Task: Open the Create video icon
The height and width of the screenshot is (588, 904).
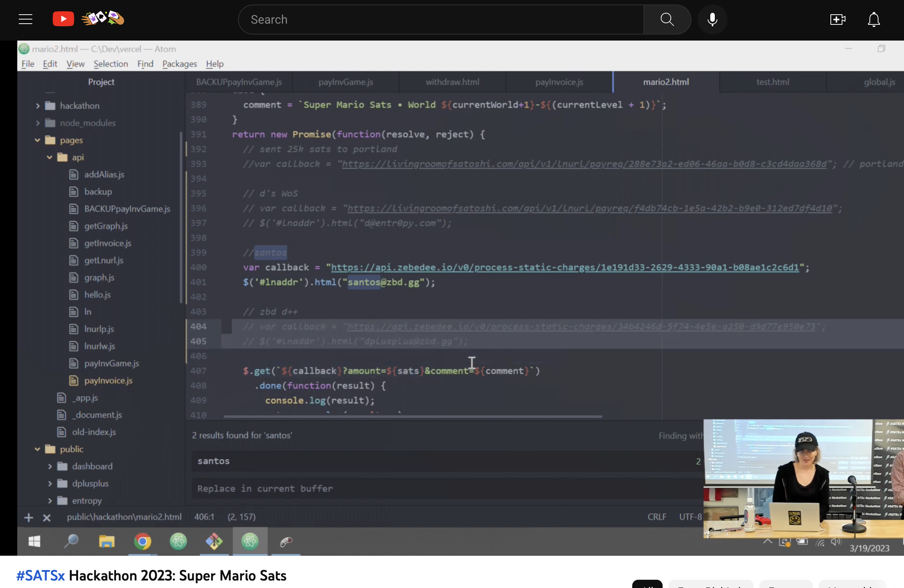Action: [837, 20]
